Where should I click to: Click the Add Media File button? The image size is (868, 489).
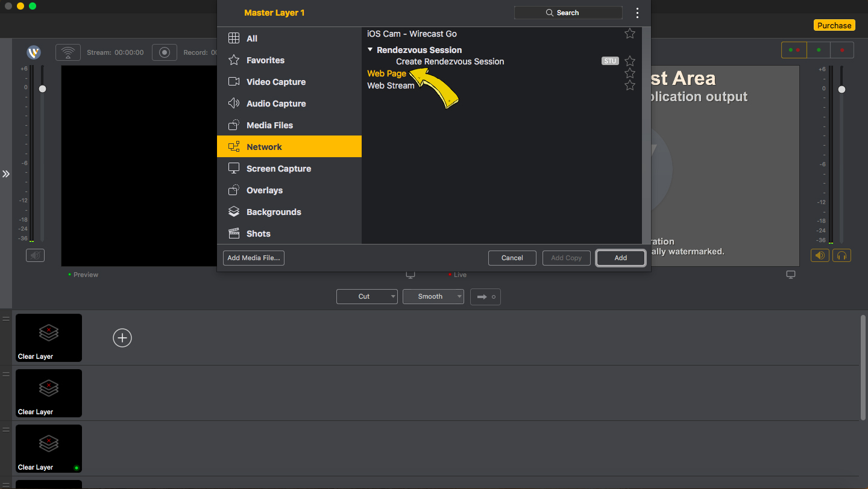pos(253,258)
